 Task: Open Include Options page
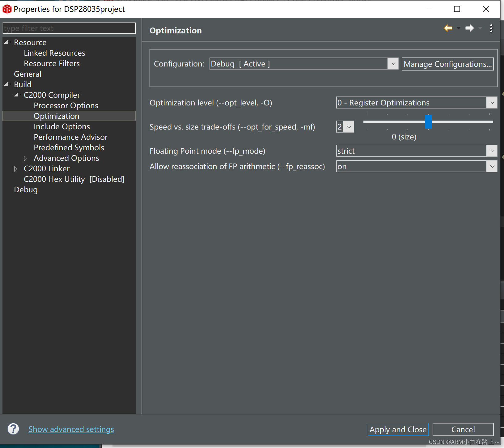coord(61,126)
